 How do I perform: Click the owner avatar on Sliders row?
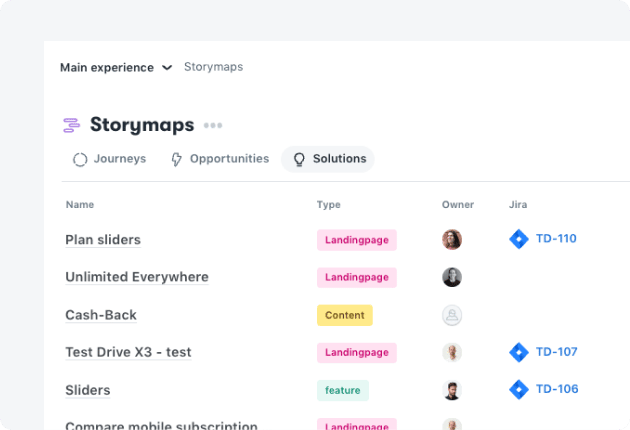click(x=452, y=390)
